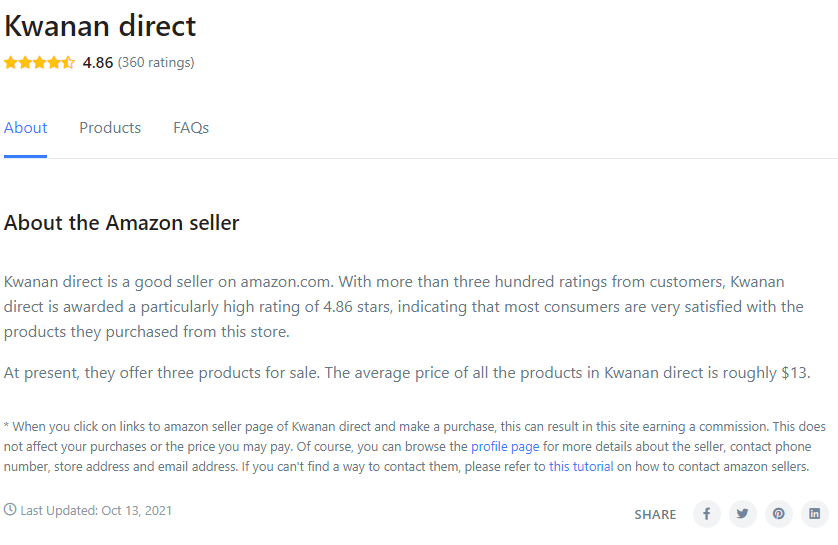Click the (360 ratings) count text
838x545 pixels.
tap(156, 63)
